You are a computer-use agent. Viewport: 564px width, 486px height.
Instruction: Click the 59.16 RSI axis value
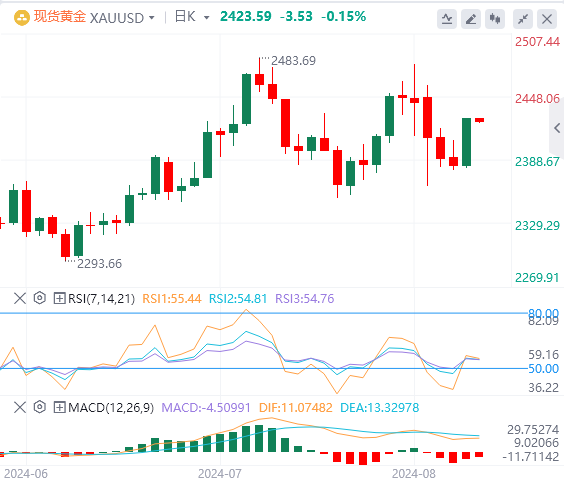[543, 355]
